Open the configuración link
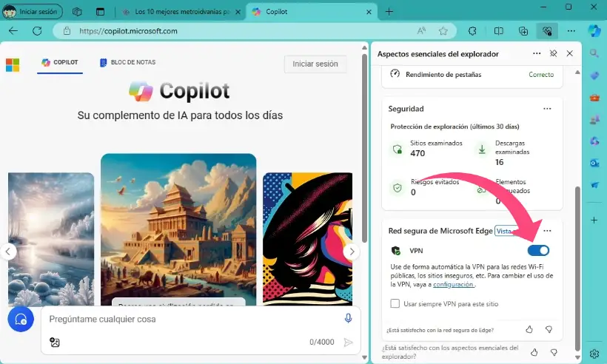The image size is (607, 364). [x=453, y=284]
